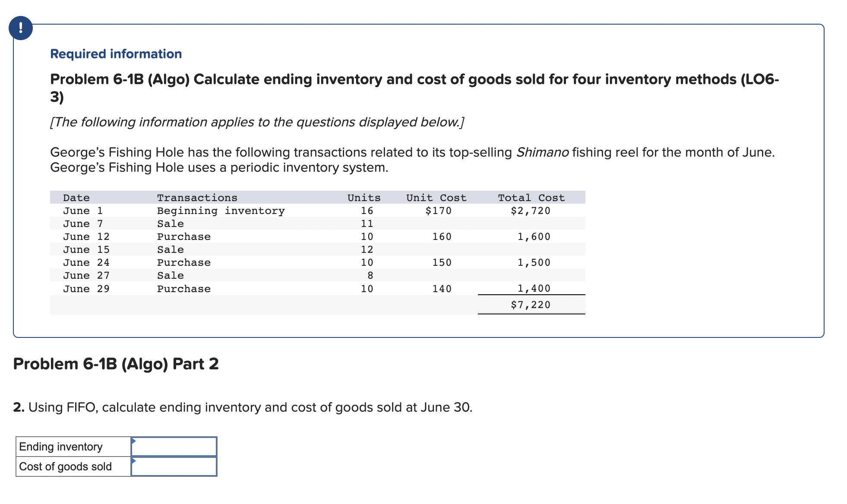The width and height of the screenshot is (847, 504).
Task: Select the Problem 6-1B Part 2 heading
Action: [116, 364]
